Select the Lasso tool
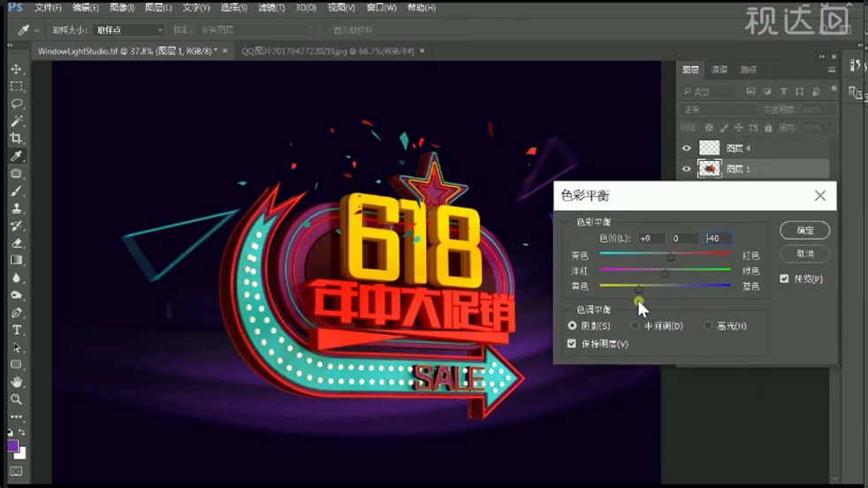This screenshot has width=868, height=488. point(17,103)
